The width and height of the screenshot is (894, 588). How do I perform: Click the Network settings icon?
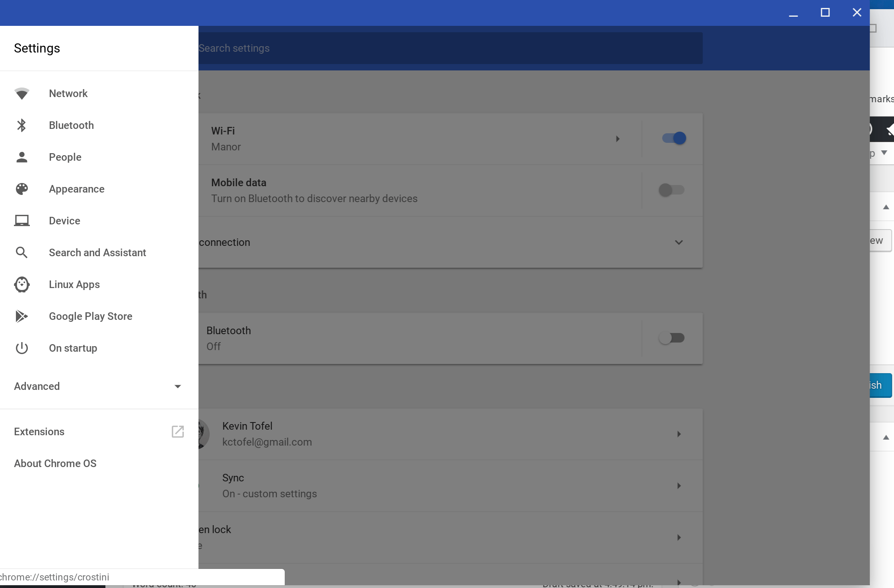pos(21,93)
